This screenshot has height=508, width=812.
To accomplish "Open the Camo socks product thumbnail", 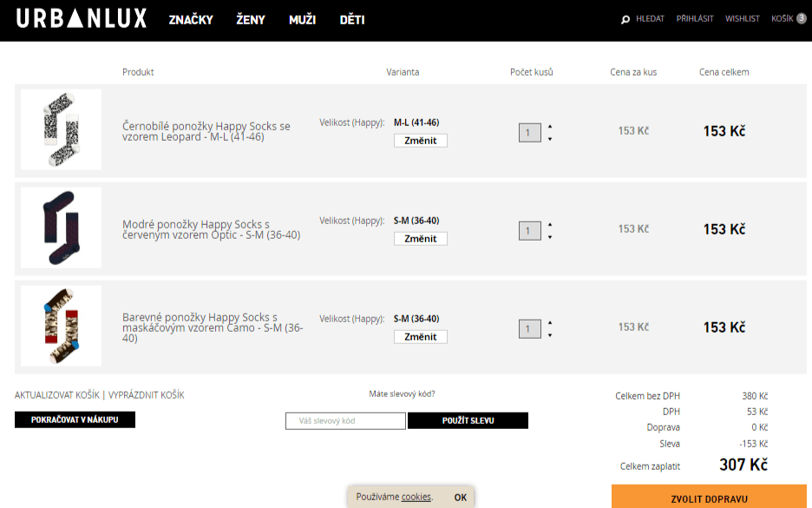I will pos(61,326).
